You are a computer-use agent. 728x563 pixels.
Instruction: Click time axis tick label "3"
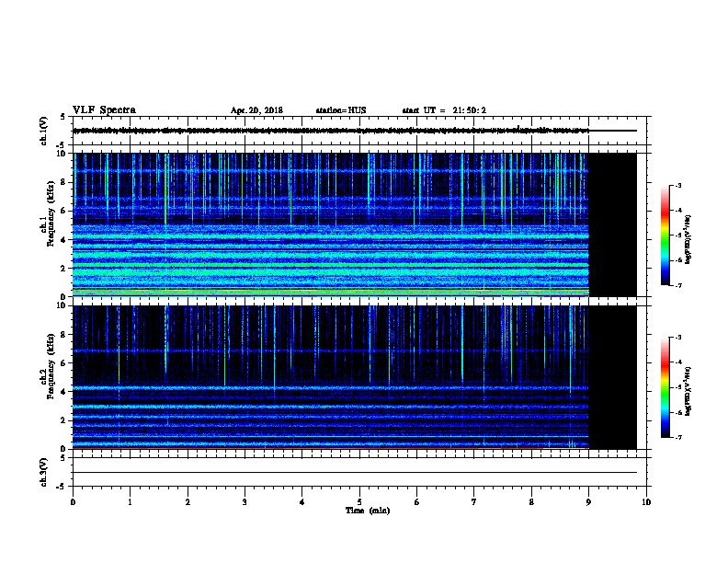[245, 502]
